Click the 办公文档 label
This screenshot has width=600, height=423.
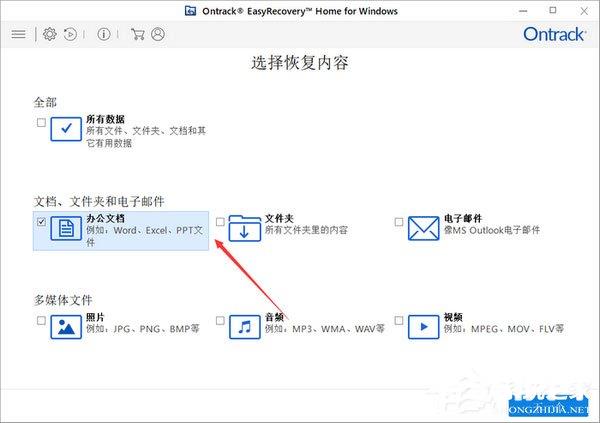pos(105,218)
